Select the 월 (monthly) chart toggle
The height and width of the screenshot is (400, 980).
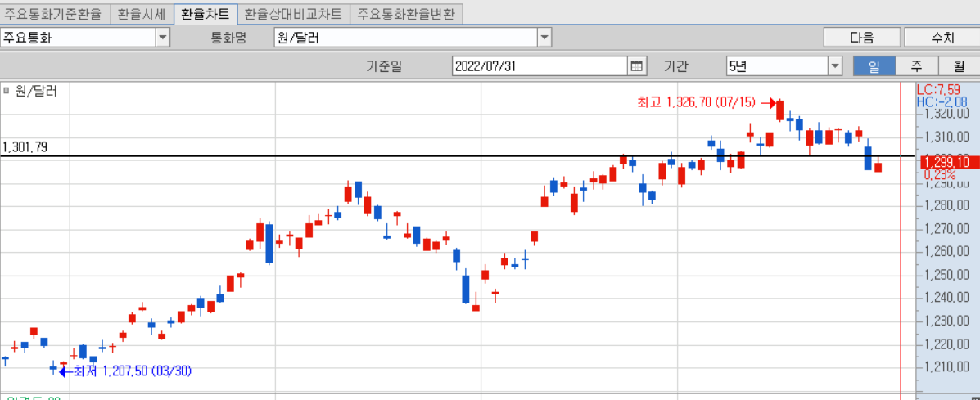959,65
